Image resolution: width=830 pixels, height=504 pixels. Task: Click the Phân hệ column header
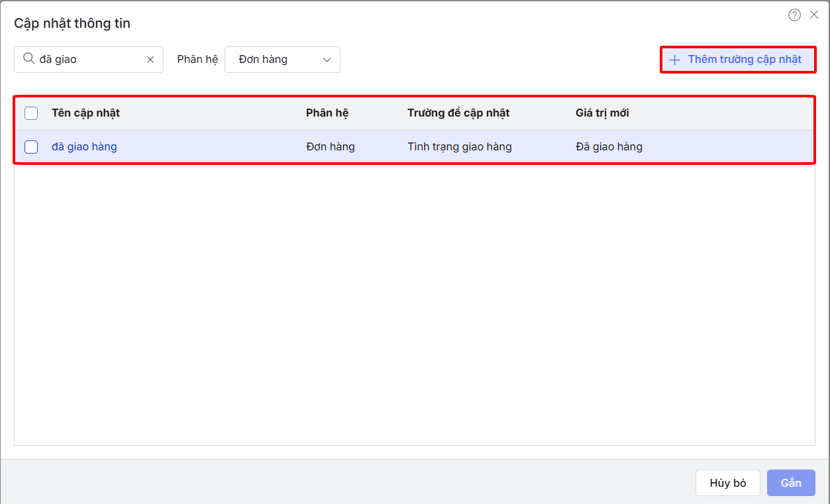pos(327,113)
